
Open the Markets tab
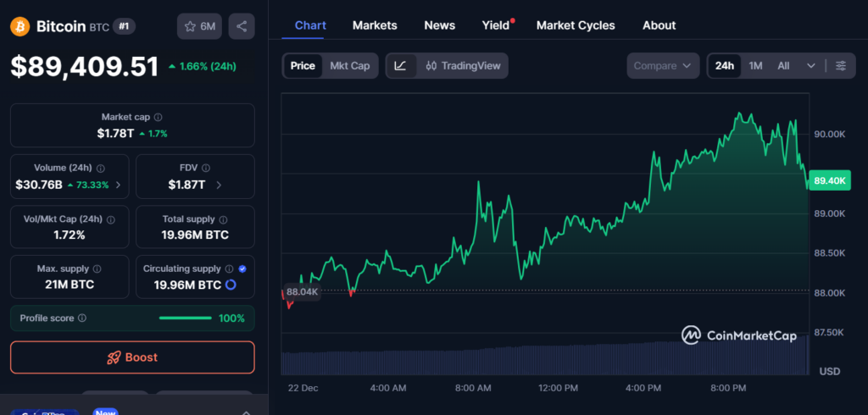[x=375, y=25]
